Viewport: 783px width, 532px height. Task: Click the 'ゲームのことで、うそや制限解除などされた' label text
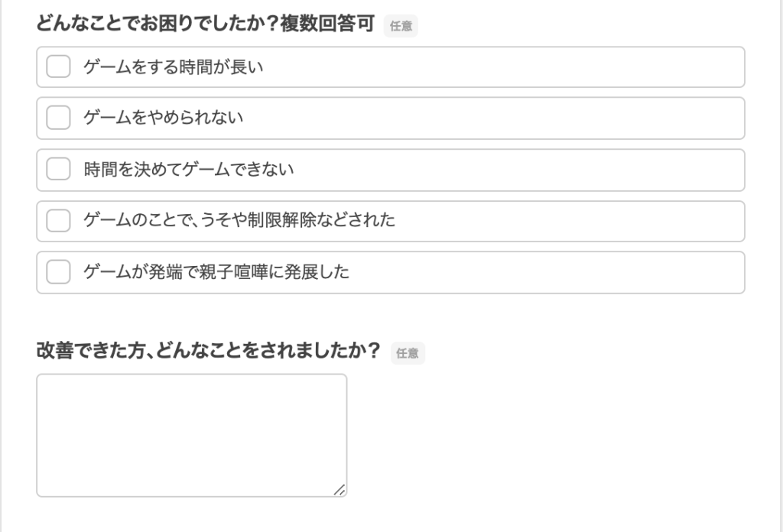(239, 220)
